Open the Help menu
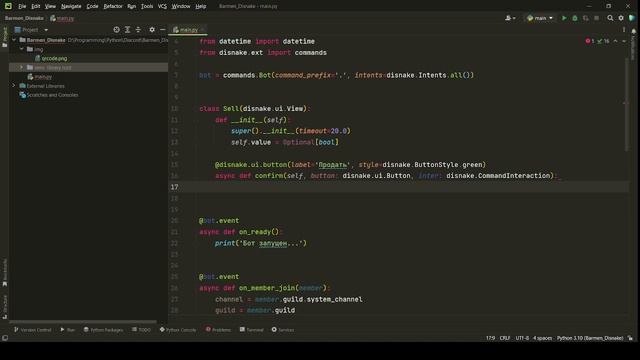This screenshot has height=360, width=640. tap(200, 7)
